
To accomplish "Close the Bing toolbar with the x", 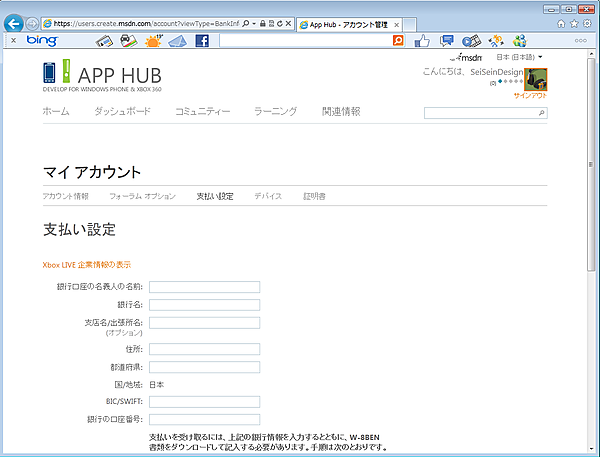I will [x=12, y=41].
